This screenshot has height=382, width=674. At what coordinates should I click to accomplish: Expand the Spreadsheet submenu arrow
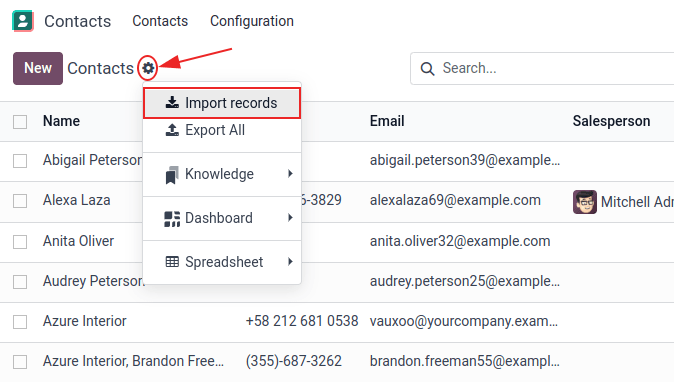point(291,262)
